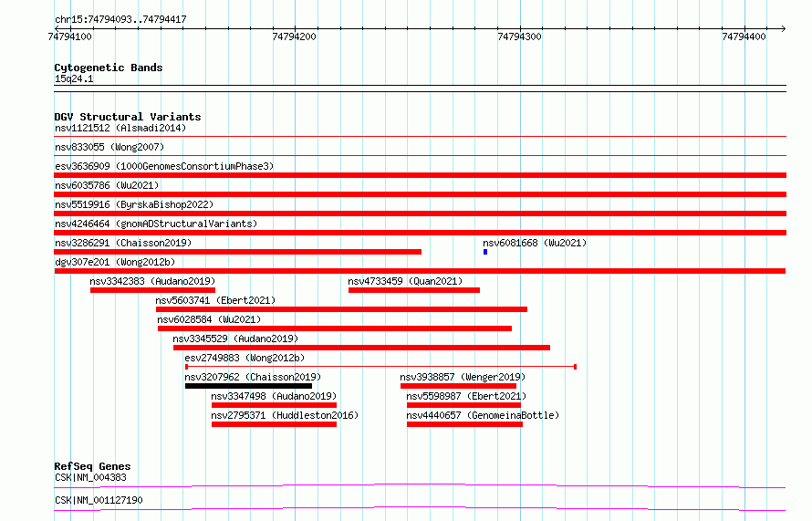
Task: Select the esv3636909 (1000GenomesConsortiumPhase3) red bar
Action: coord(420,175)
